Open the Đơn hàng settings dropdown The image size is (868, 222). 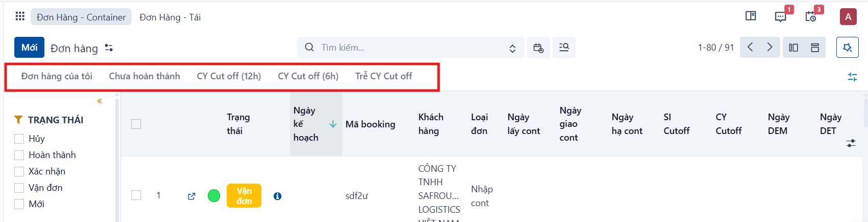109,48
